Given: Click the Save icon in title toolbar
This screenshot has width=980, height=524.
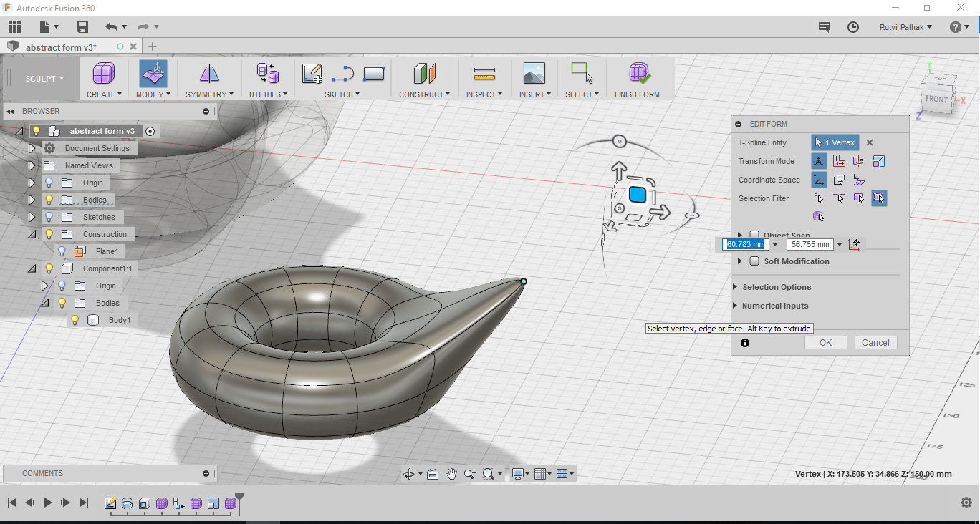Looking at the screenshot, I should coord(82,27).
